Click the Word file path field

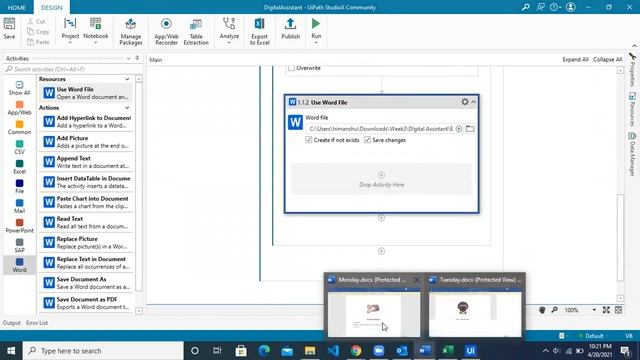coord(380,129)
